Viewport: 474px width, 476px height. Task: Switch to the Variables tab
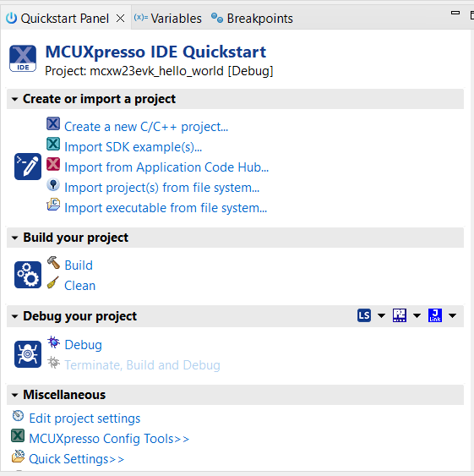(x=168, y=19)
